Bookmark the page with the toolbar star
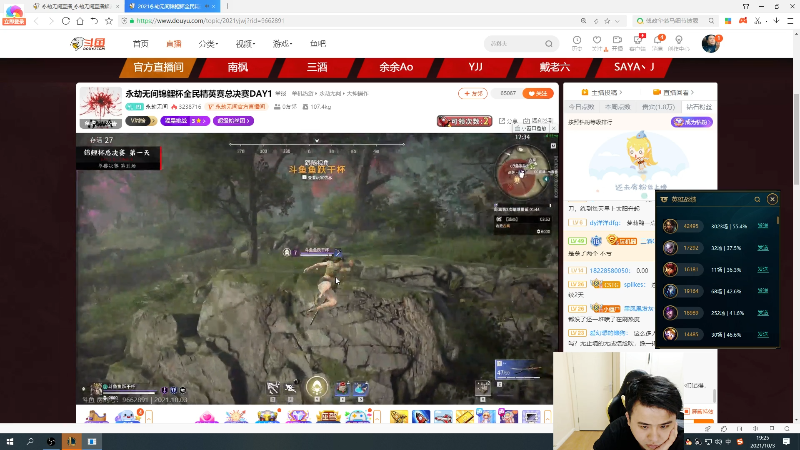 (109, 21)
